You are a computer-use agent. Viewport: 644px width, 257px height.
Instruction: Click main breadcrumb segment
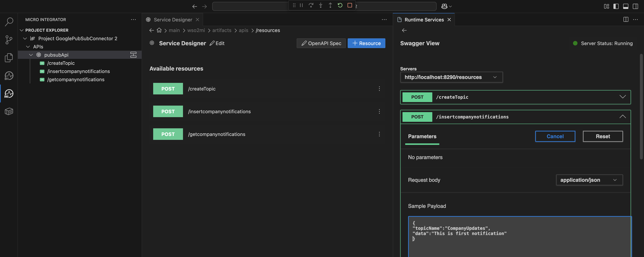(174, 30)
